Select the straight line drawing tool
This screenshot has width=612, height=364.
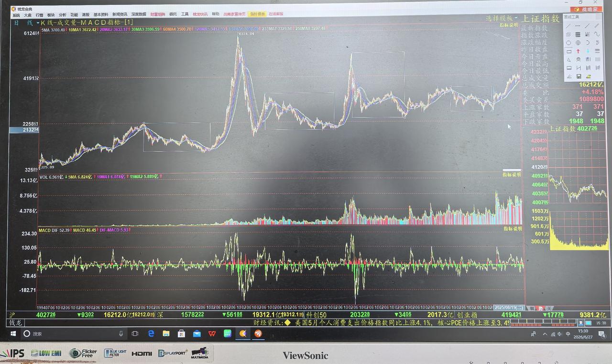pos(569,26)
